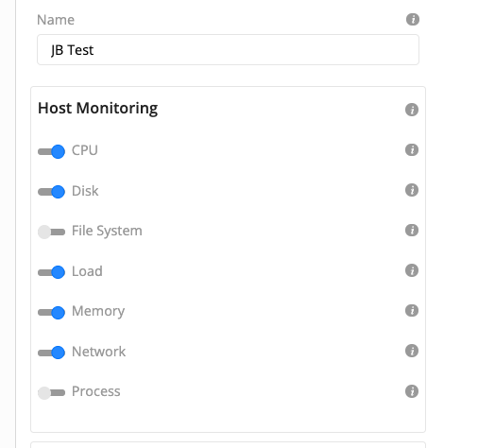
Task: Select the File System label text
Action: click(x=107, y=231)
